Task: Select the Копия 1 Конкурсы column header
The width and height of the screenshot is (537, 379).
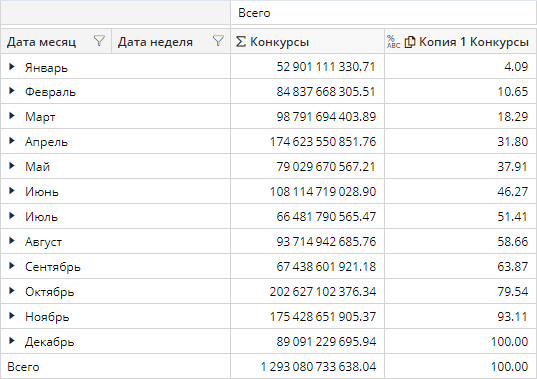Action: 461,41
